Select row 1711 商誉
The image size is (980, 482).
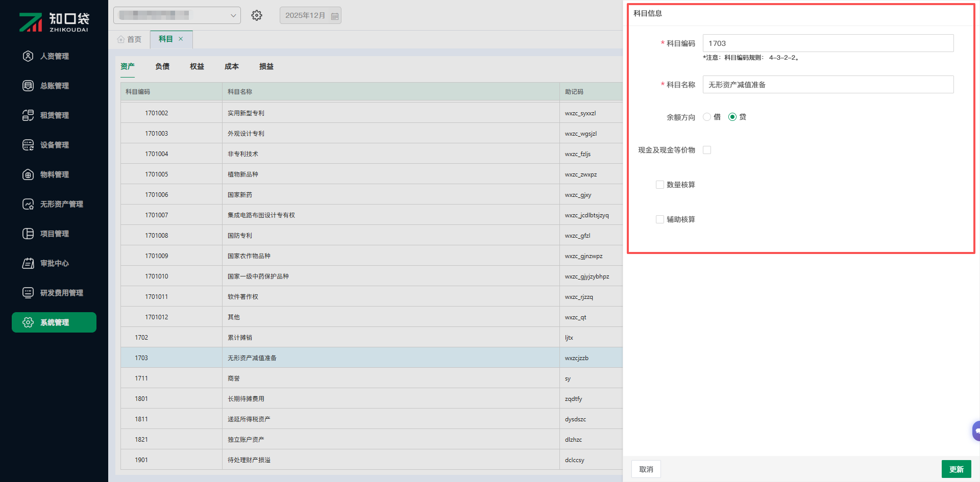[x=372, y=378]
